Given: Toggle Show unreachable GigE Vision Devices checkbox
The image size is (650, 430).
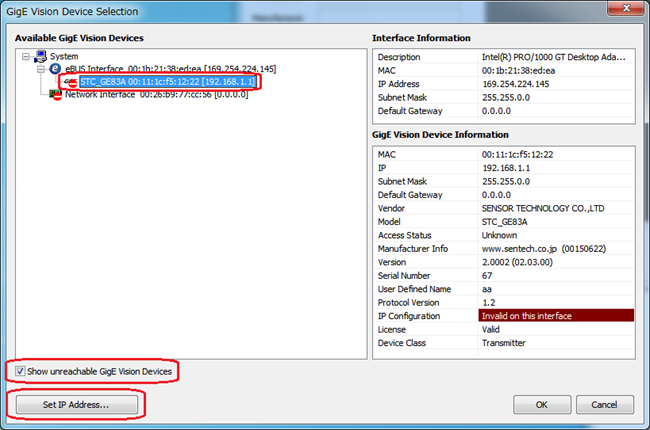Looking at the screenshot, I should click(22, 371).
